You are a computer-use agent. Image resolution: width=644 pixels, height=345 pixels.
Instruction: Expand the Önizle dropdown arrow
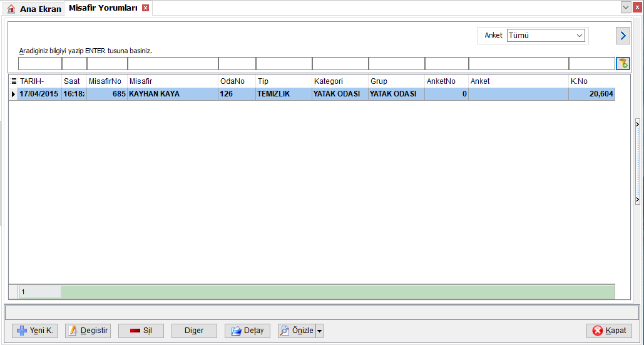(320, 331)
